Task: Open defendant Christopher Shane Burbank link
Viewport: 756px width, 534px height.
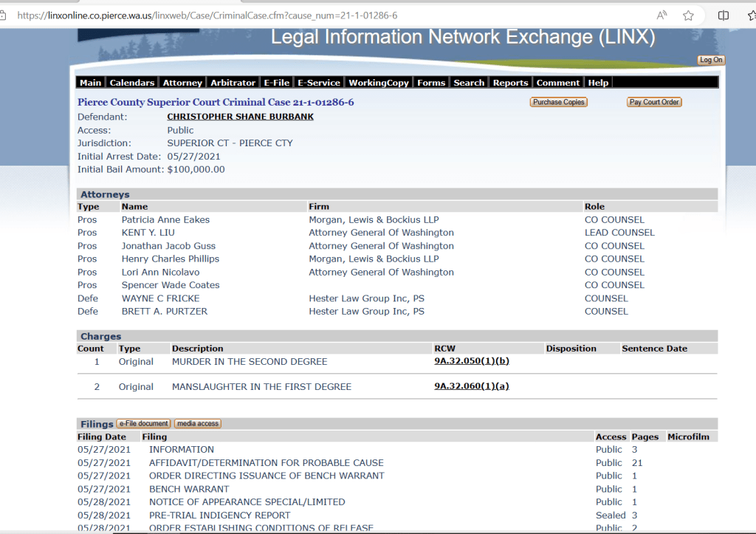Action: pos(240,117)
